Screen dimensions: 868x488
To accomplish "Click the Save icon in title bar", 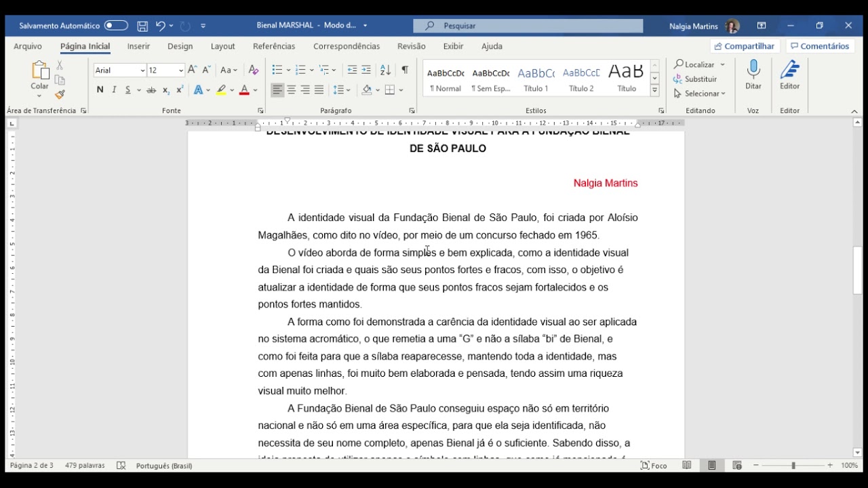I will click(142, 26).
